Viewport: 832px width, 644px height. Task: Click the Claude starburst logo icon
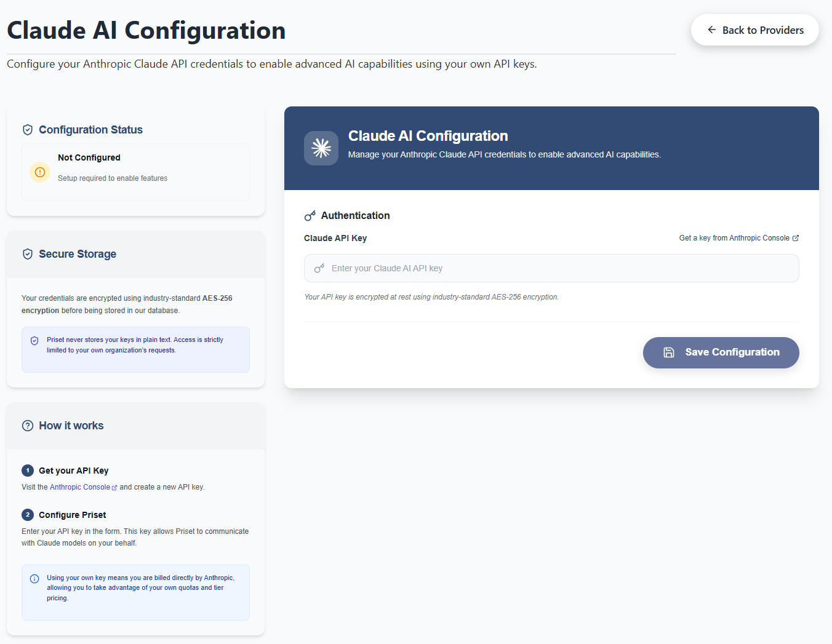pyautogui.click(x=321, y=148)
